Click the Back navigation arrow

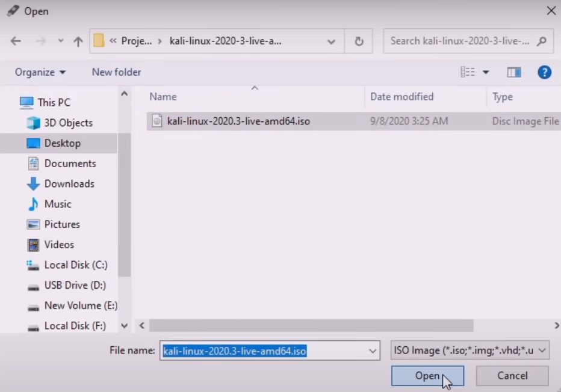[16, 41]
